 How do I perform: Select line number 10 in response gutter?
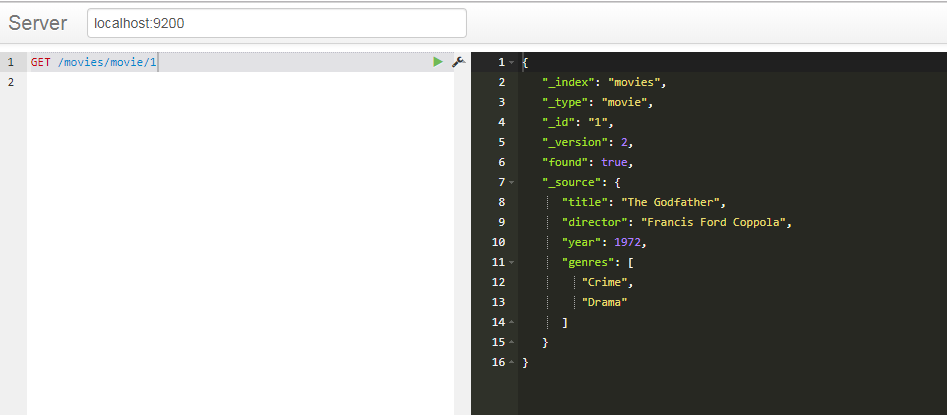[499, 242]
